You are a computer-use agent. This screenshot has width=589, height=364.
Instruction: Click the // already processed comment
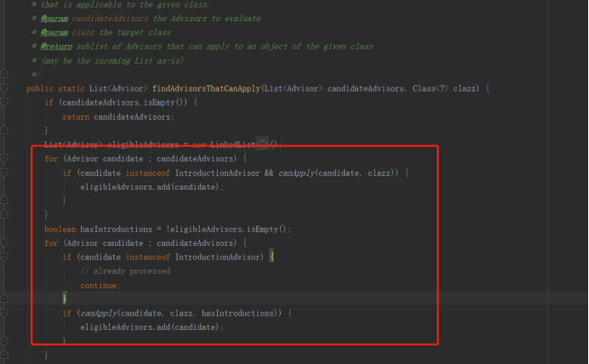click(x=125, y=271)
